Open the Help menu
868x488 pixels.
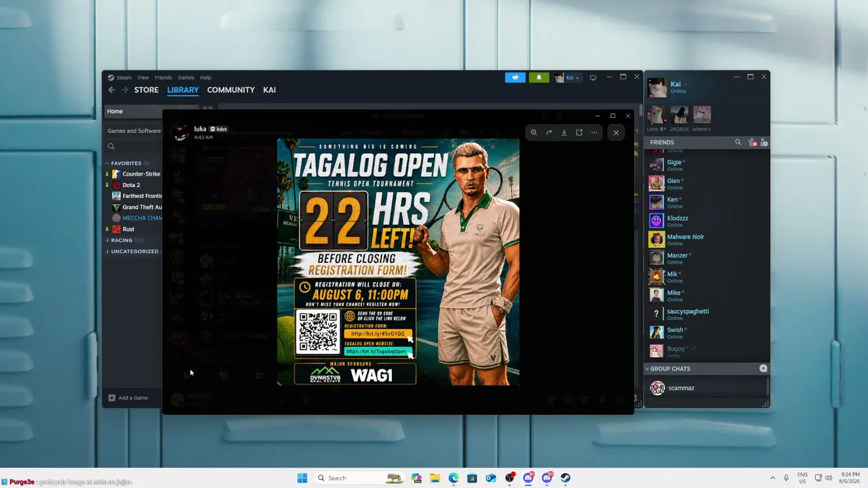coord(205,77)
